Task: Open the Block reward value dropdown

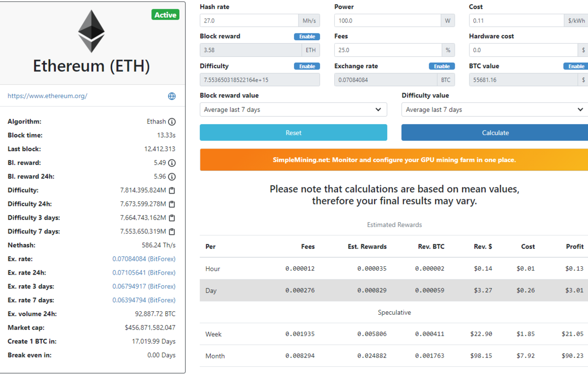Action: pos(294,109)
